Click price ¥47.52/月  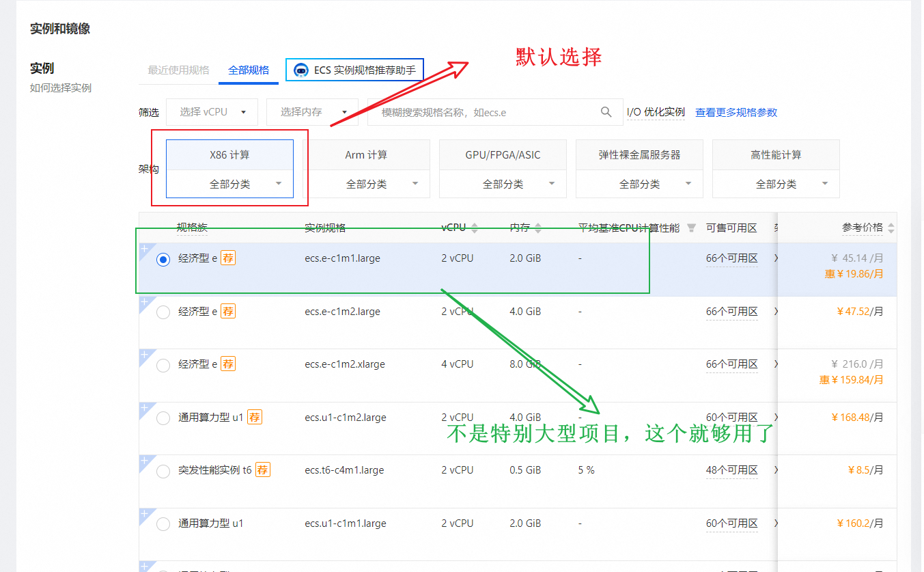pyautogui.click(x=860, y=312)
